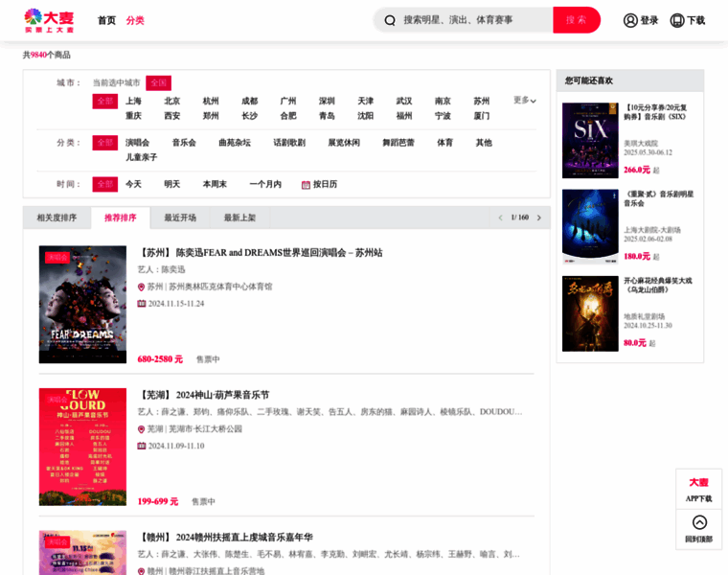This screenshot has width=728, height=575.
Task: Select the 全国 current city tag
Action: [x=158, y=83]
